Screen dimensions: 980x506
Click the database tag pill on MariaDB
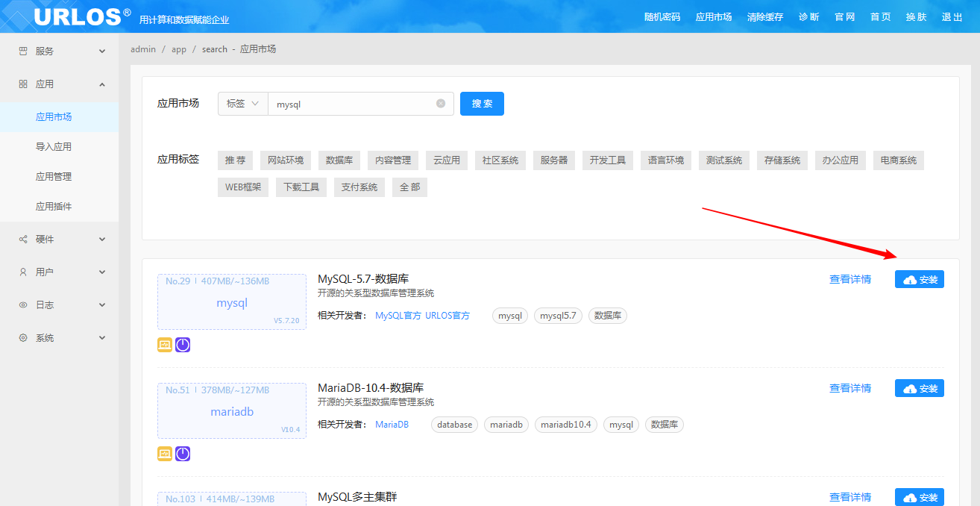[455, 425]
